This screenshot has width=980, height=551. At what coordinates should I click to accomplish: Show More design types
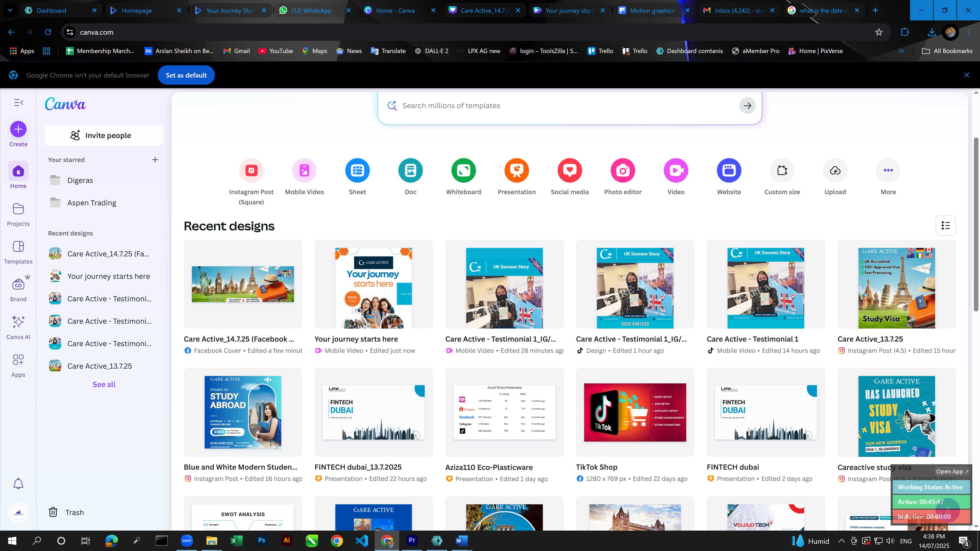click(888, 177)
